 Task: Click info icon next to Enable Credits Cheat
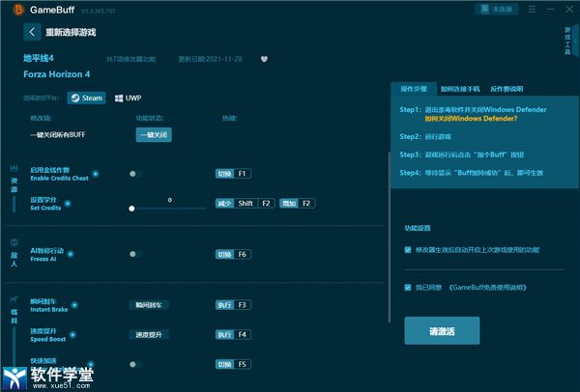tap(96, 174)
